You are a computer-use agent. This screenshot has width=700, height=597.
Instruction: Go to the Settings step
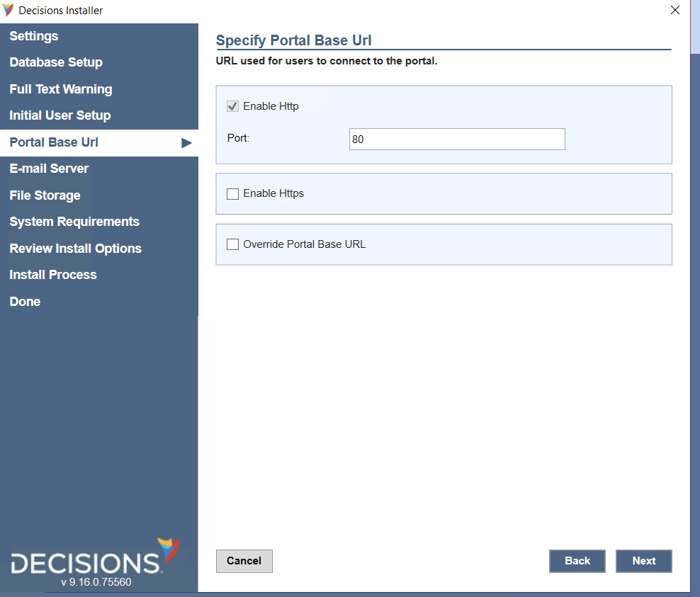click(x=34, y=36)
